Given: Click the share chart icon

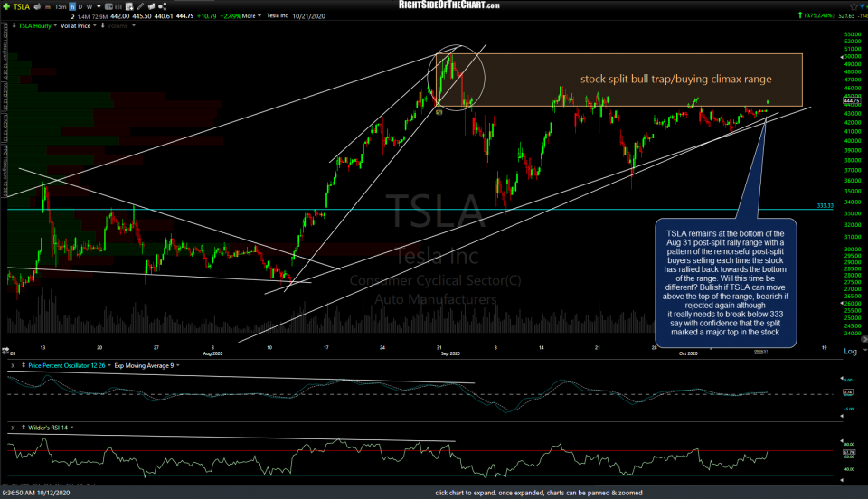Looking at the screenshot, I should [x=162, y=6].
